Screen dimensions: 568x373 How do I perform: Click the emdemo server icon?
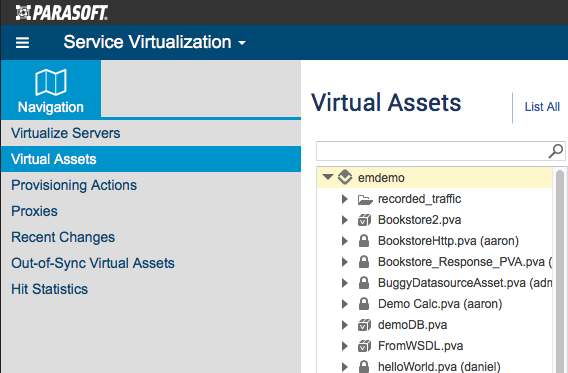[344, 177]
